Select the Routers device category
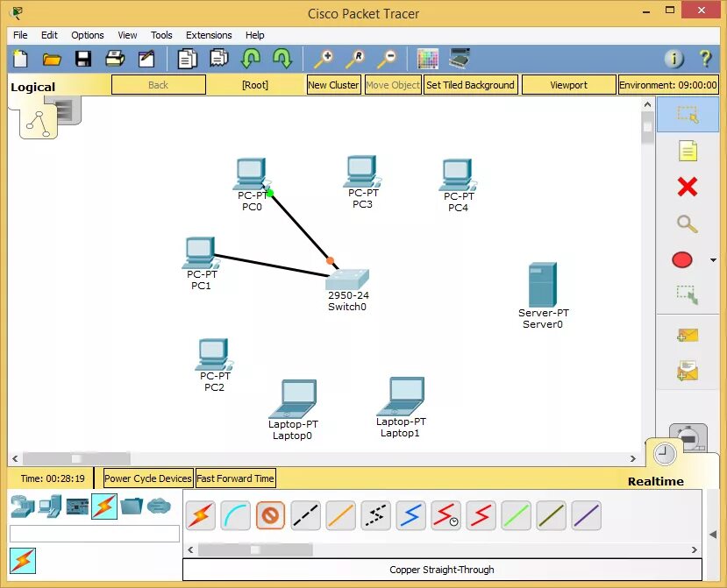 [23, 507]
